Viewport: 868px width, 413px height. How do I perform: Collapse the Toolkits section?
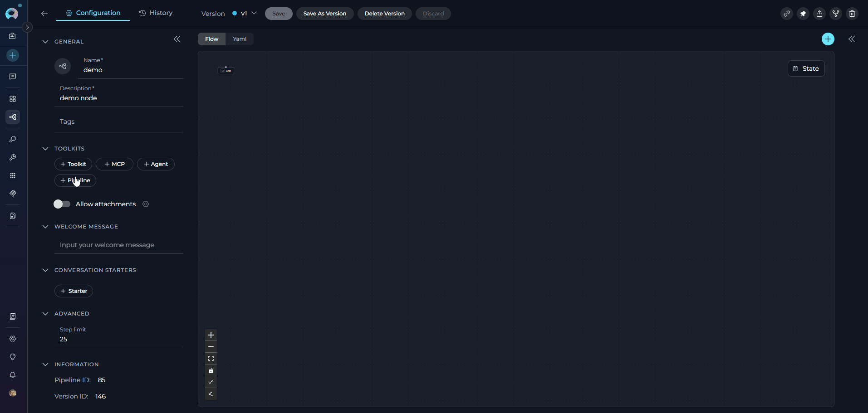45,149
